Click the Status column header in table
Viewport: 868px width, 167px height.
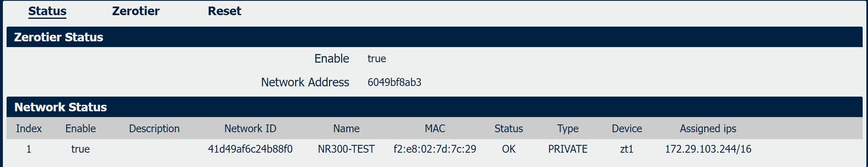coord(509,129)
